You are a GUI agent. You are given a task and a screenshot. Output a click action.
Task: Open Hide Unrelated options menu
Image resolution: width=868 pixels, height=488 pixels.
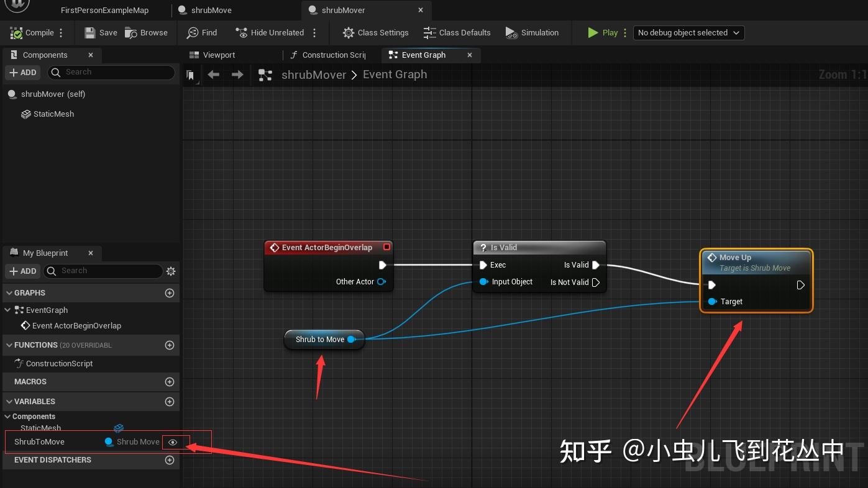click(314, 33)
